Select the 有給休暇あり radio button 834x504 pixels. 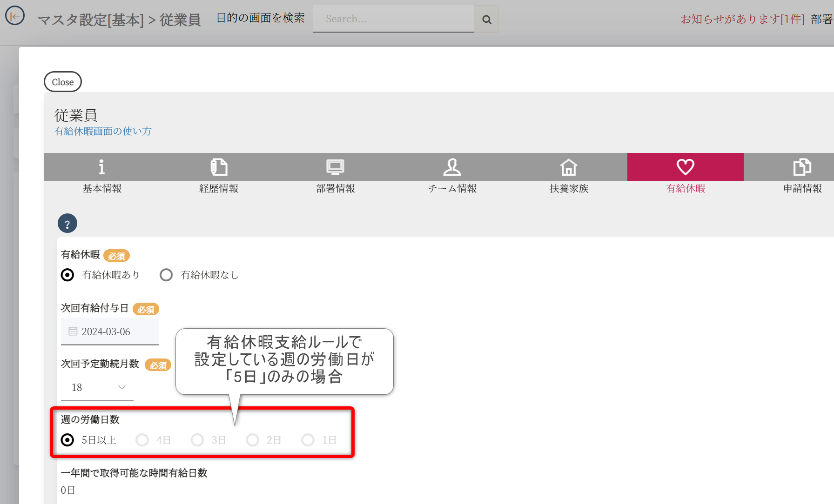click(x=67, y=275)
